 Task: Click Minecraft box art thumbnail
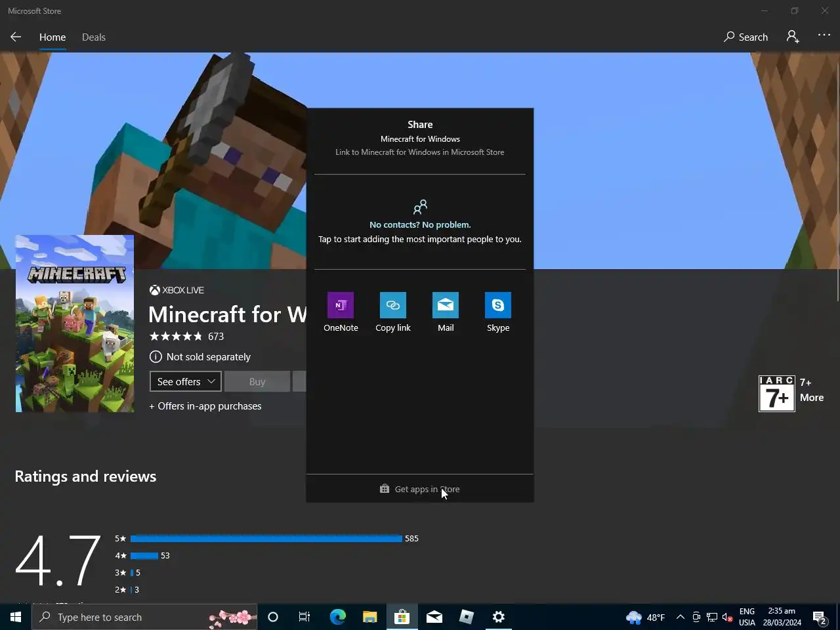tap(75, 324)
